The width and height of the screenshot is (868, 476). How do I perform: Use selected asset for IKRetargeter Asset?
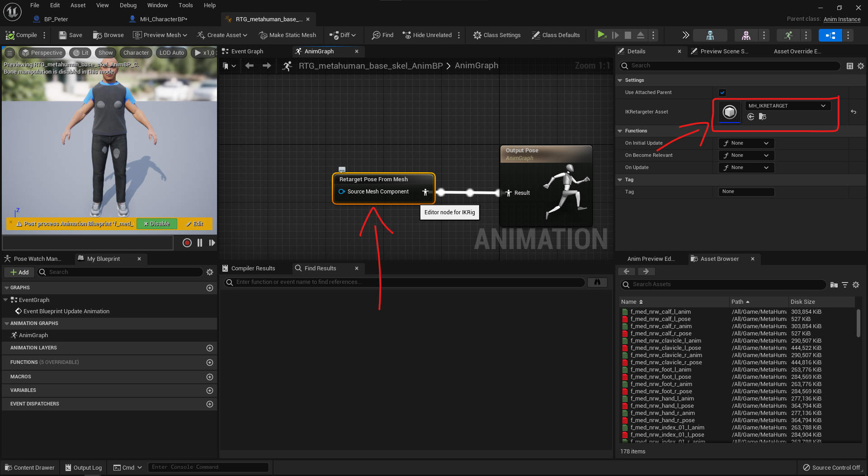pos(751,117)
